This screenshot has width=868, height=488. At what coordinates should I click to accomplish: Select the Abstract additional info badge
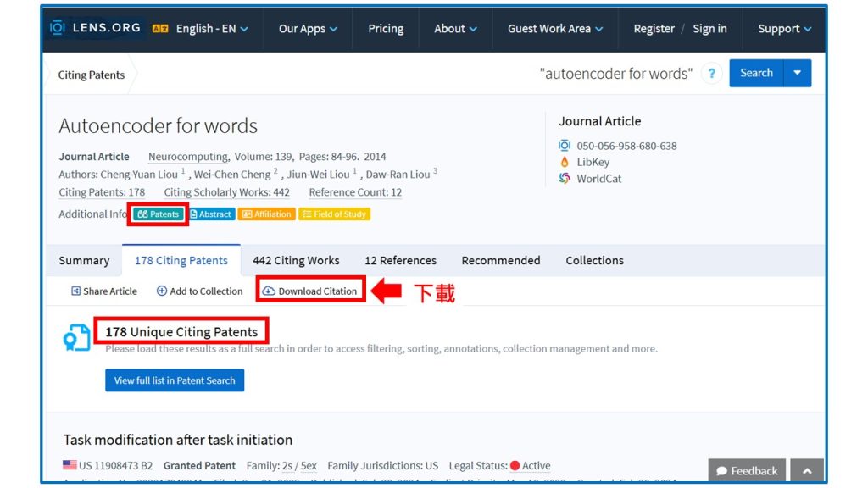(x=210, y=214)
